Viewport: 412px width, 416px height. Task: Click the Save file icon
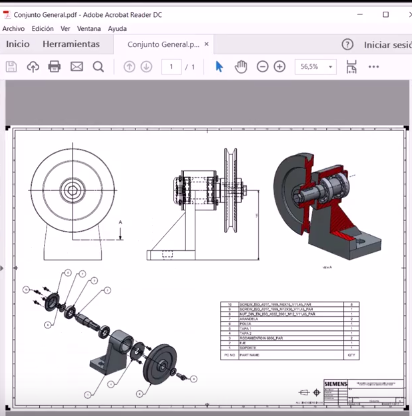(11, 67)
